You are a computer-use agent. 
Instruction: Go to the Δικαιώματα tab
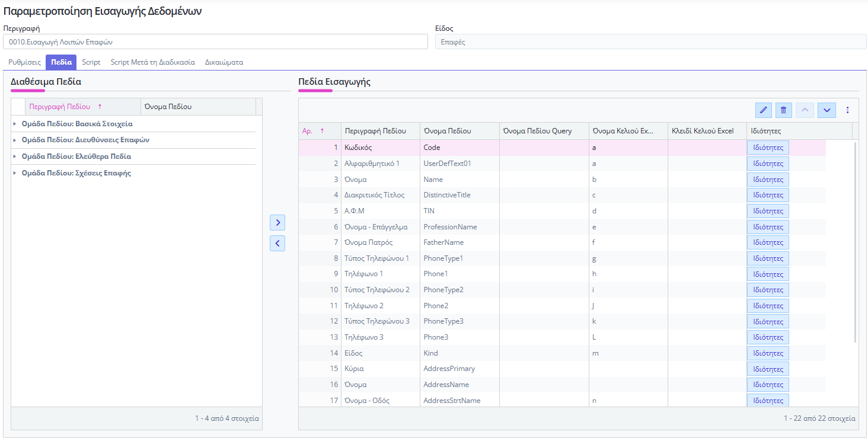click(224, 62)
